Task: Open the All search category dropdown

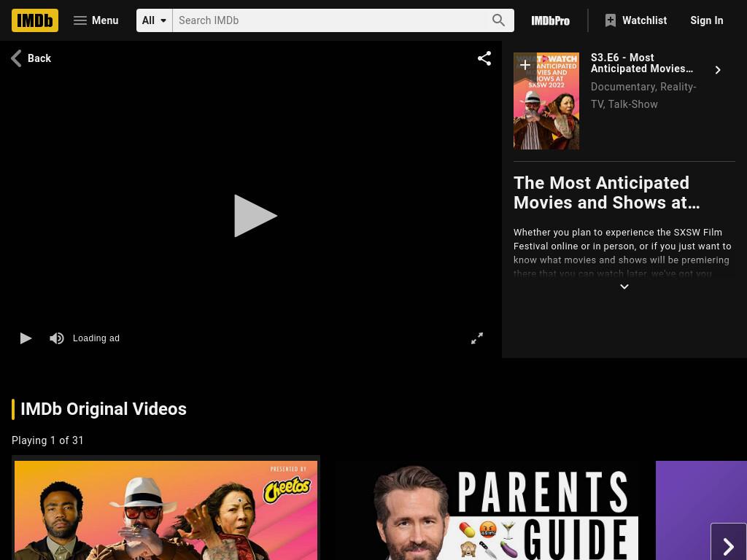Action: point(155,20)
